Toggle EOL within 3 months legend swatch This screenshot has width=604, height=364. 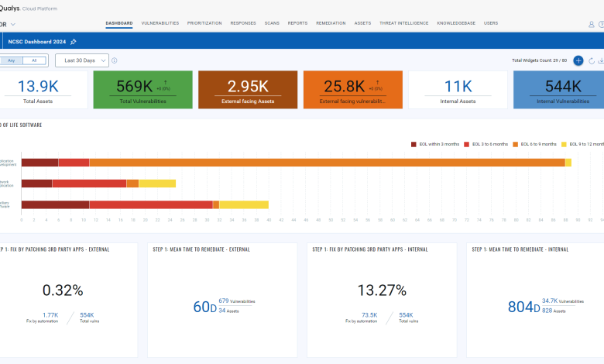click(x=414, y=145)
